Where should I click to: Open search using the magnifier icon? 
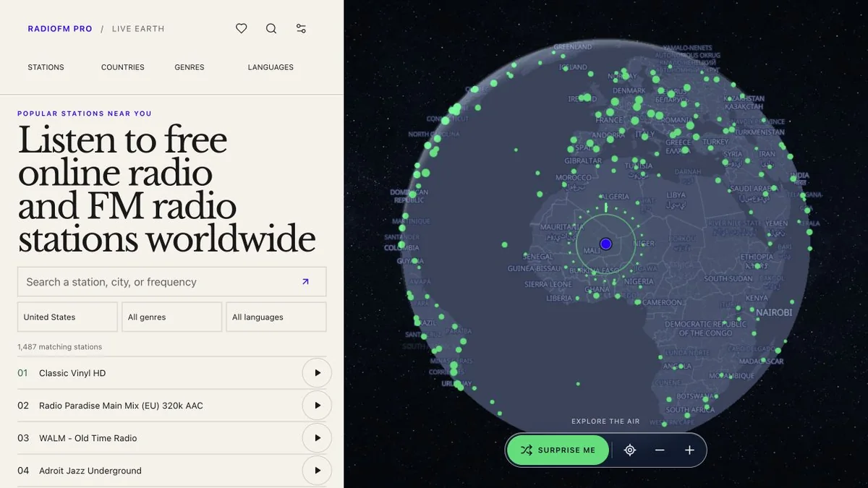(x=271, y=29)
